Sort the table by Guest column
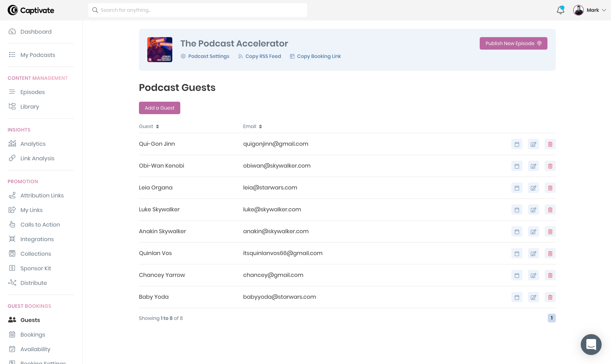 click(149, 127)
